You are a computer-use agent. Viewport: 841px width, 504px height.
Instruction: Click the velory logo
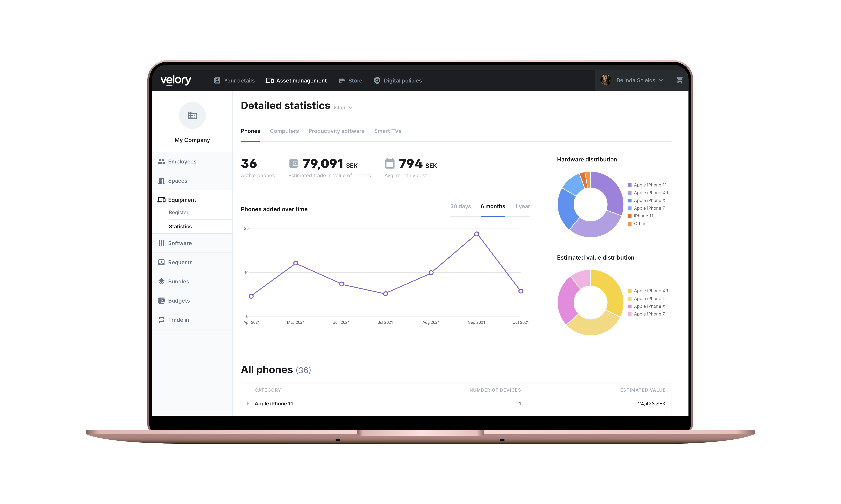click(176, 80)
